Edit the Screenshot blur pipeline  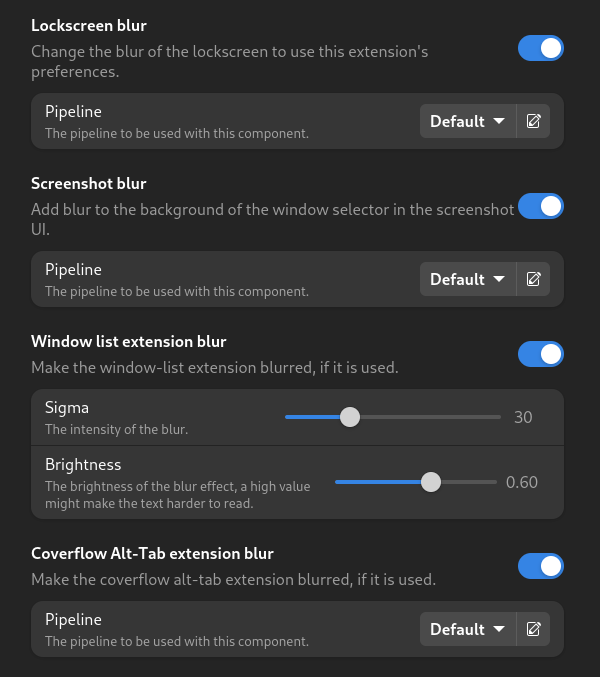[533, 279]
